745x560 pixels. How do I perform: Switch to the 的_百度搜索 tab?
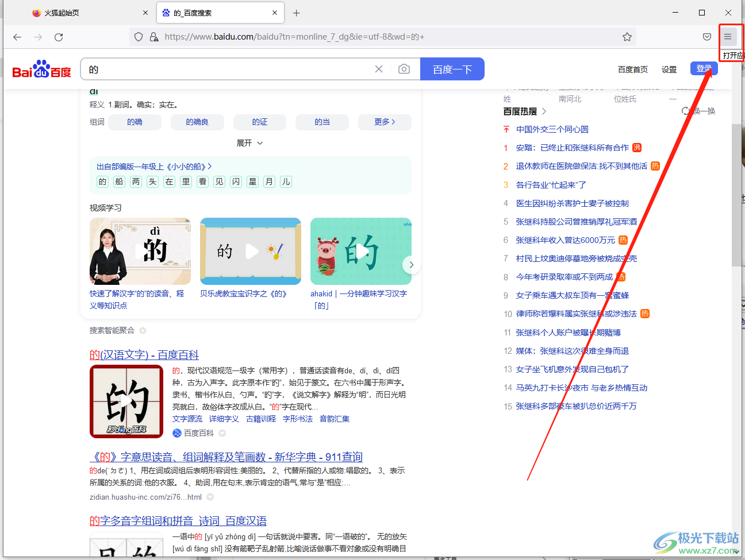(x=220, y=13)
